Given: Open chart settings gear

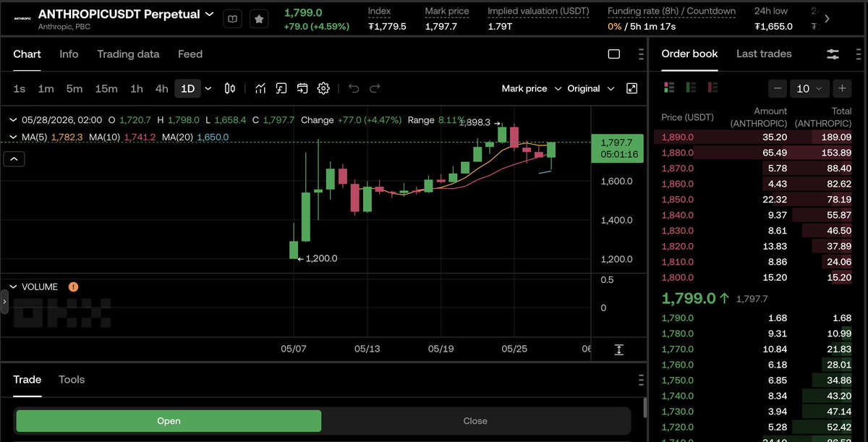Looking at the screenshot, I should [x=323, y=88].
